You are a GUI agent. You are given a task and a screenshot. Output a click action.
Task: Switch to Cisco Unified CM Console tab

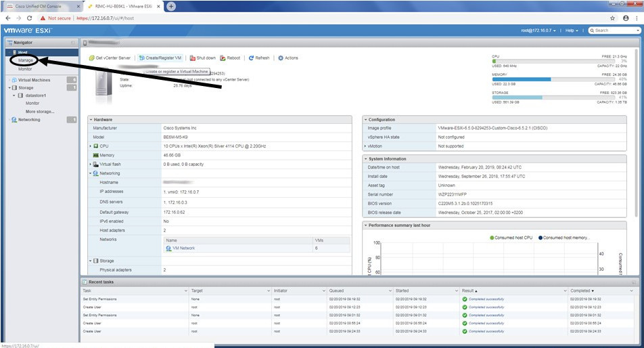(x=38, y=7)
